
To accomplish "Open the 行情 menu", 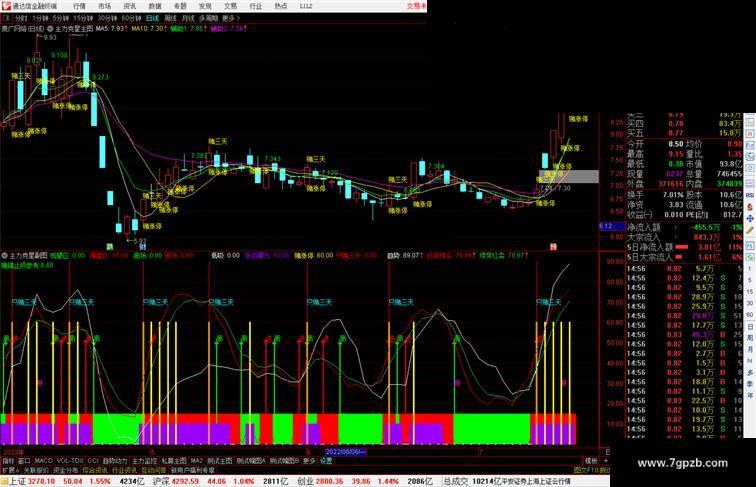I will [79, 6].
